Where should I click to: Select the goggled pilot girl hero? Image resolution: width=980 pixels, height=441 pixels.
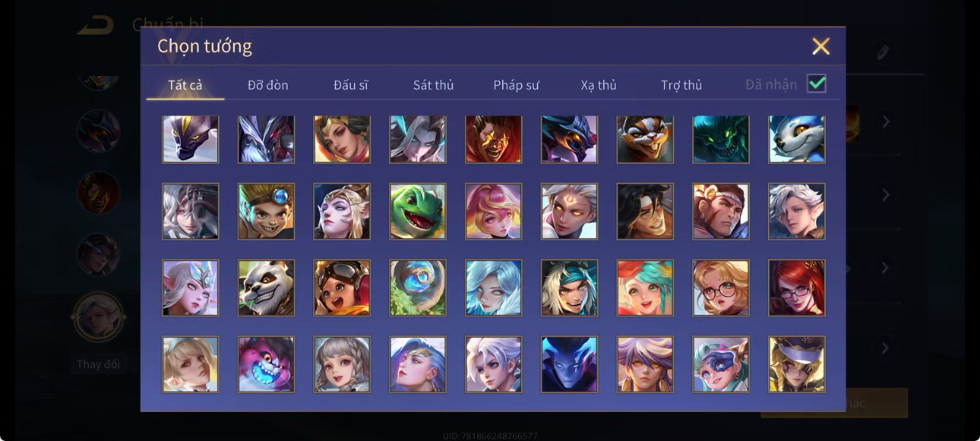pos(342,288)
